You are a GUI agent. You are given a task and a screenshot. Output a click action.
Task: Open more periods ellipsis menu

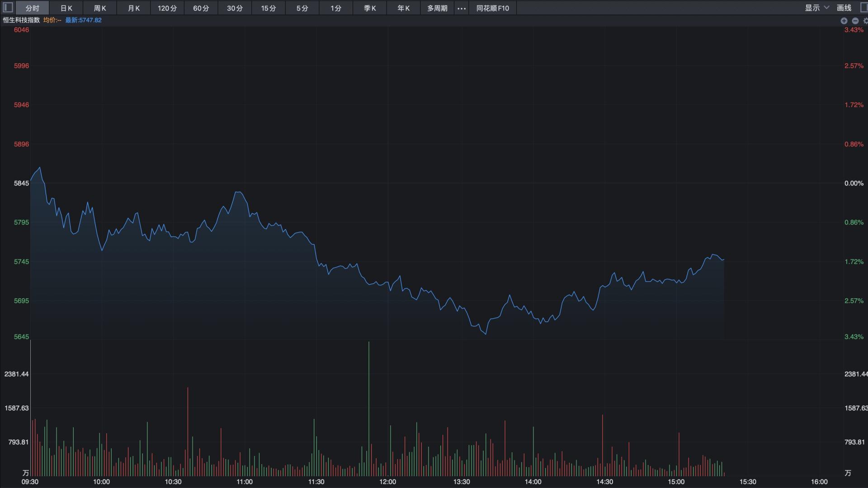tap(461, 8)
